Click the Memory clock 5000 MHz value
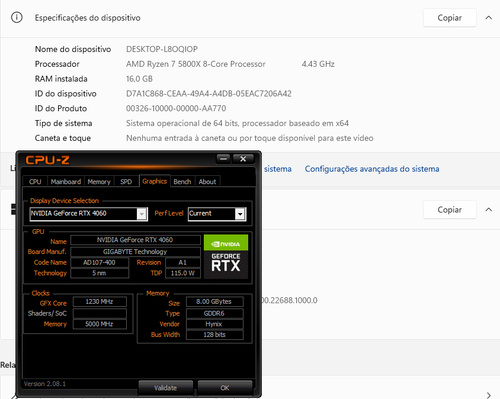Image resolution: width=500 pixels, height=399 pixels. [99, 324]
